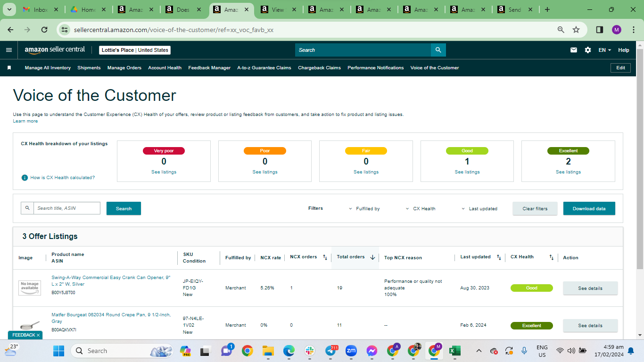Open Performance Notifications

[376, 68]
